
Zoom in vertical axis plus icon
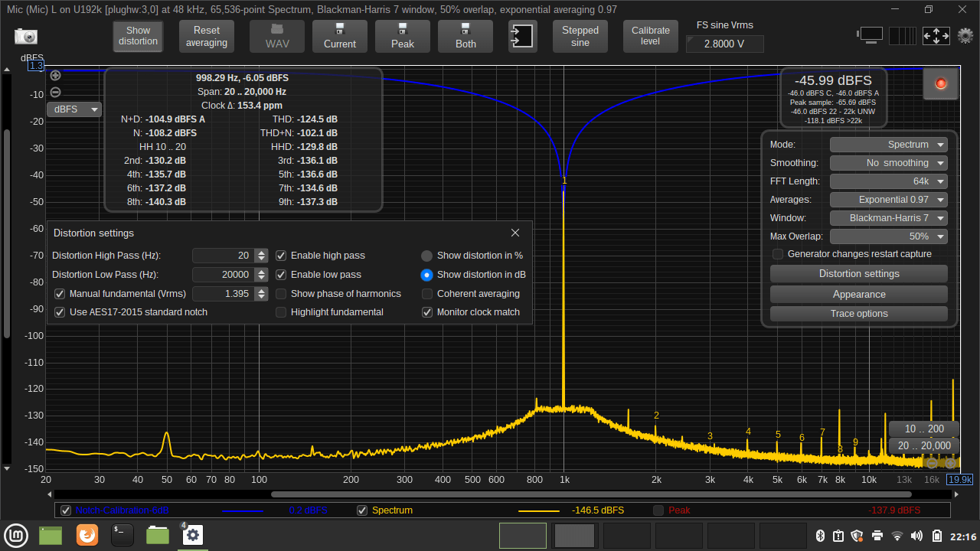(x=55, y=75)
